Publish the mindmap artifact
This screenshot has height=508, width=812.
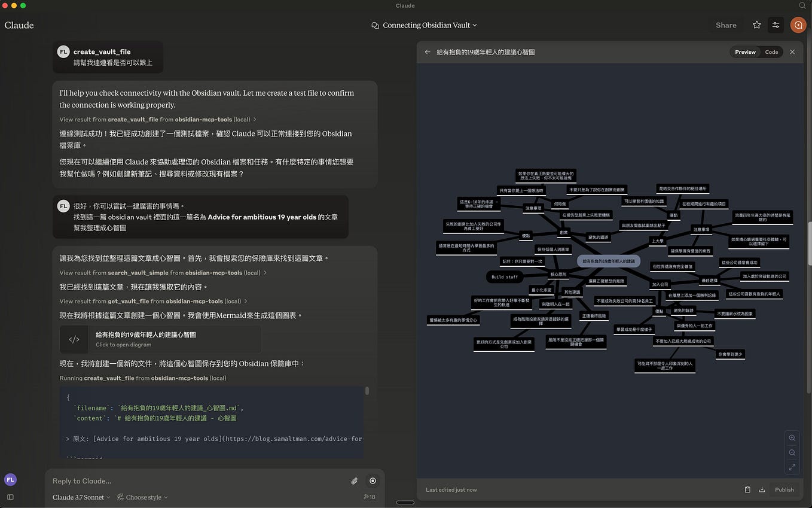784,489
